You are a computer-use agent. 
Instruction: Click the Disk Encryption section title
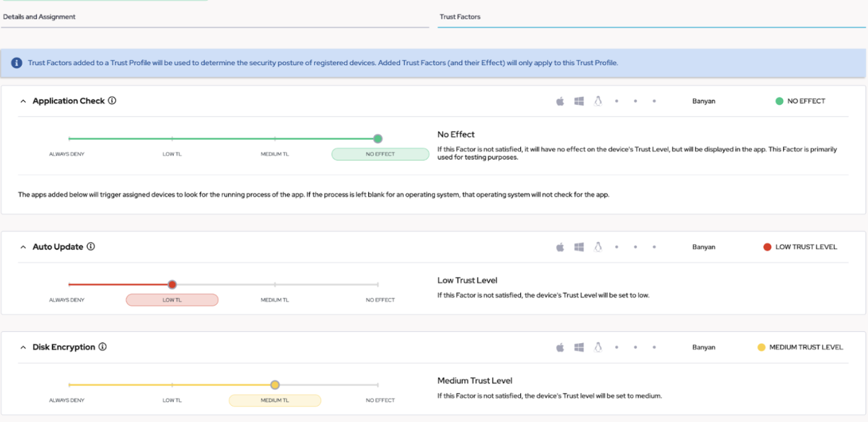64,348
